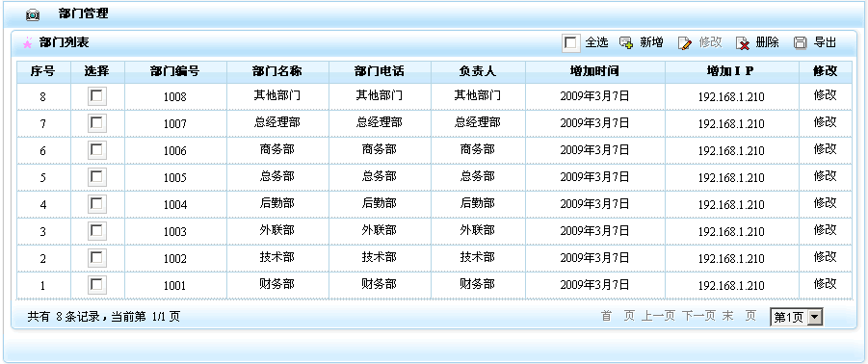Click the 增加时间 column header
868x364 pixels.
point(594,71)
